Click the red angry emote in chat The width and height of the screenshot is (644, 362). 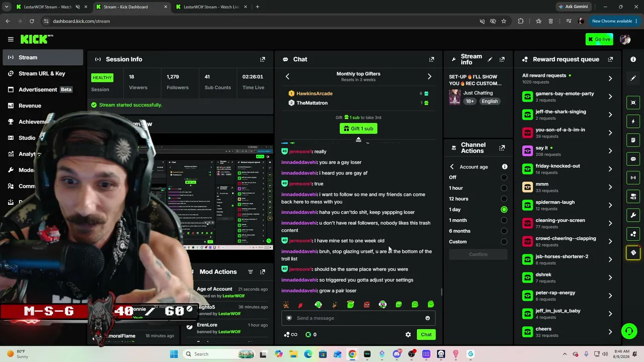pos(367,304)
